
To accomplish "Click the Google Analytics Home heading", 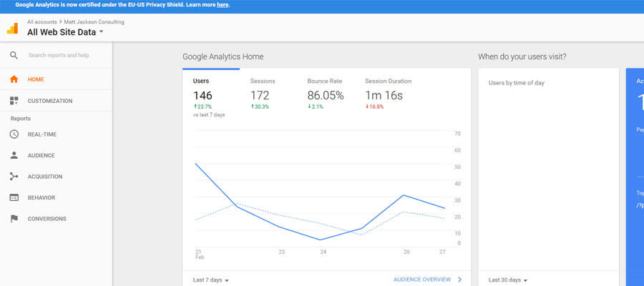I will [x=223, y=56].
